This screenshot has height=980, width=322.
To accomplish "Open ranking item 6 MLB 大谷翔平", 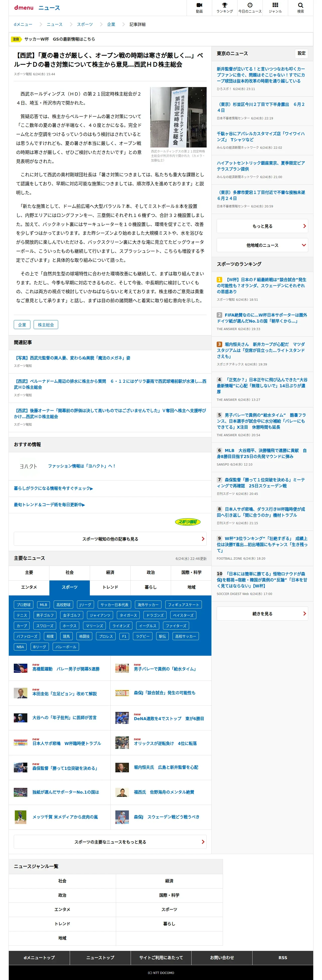I will (262, 454).
